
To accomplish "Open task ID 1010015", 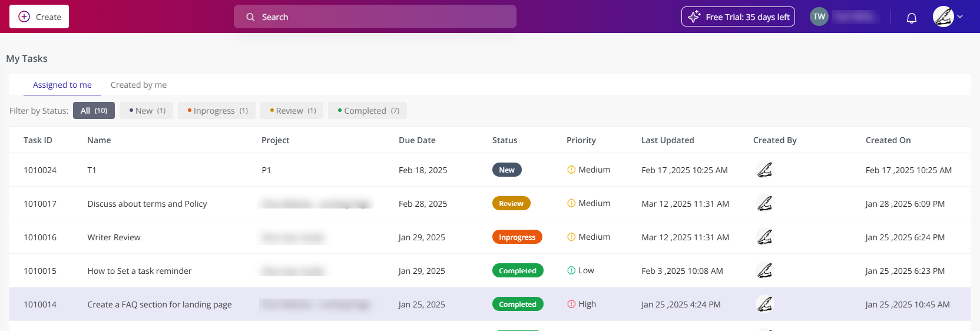I will click(40, 271).
